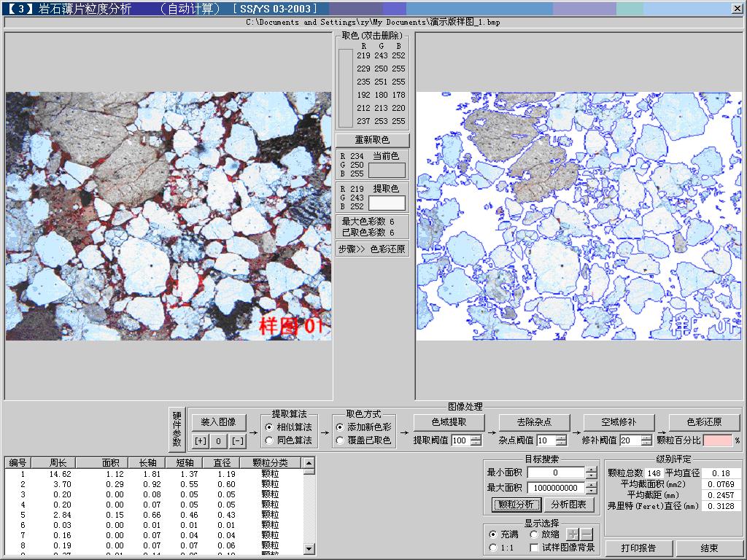747x560 pixels.
Task: Close the window with the X button
Action: click(x=738, y=8)
